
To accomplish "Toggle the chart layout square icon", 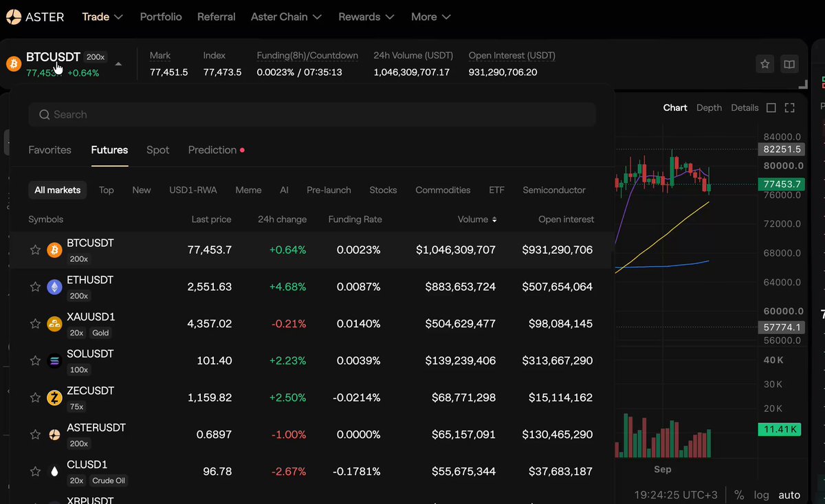I will tap(771, 108).
